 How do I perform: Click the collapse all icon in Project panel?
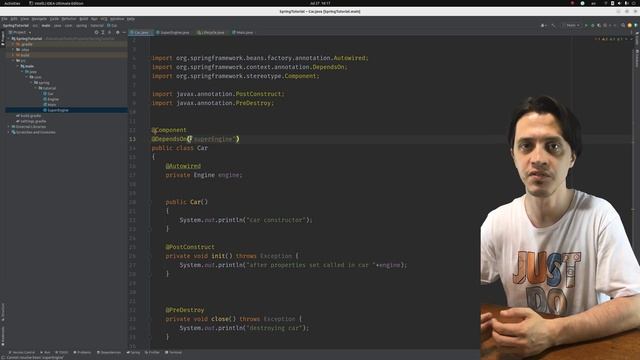(109, 32)
